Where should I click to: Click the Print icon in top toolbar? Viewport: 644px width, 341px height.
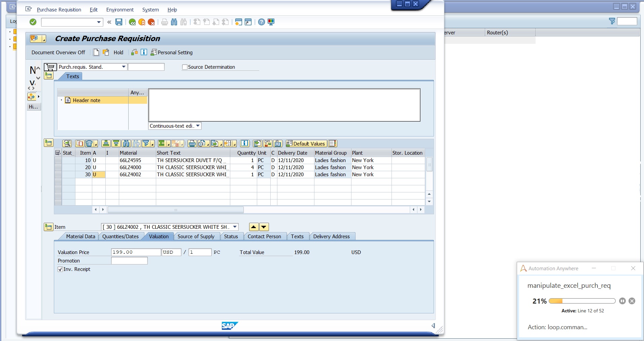[164, 22]
